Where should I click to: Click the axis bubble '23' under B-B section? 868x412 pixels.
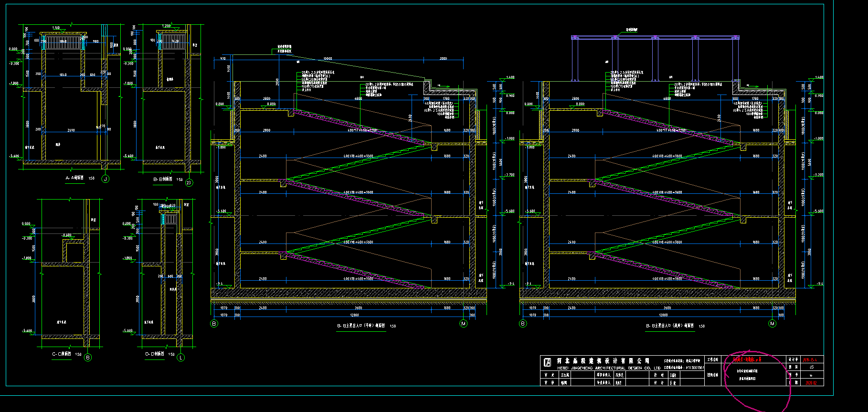tap(189, 182)
